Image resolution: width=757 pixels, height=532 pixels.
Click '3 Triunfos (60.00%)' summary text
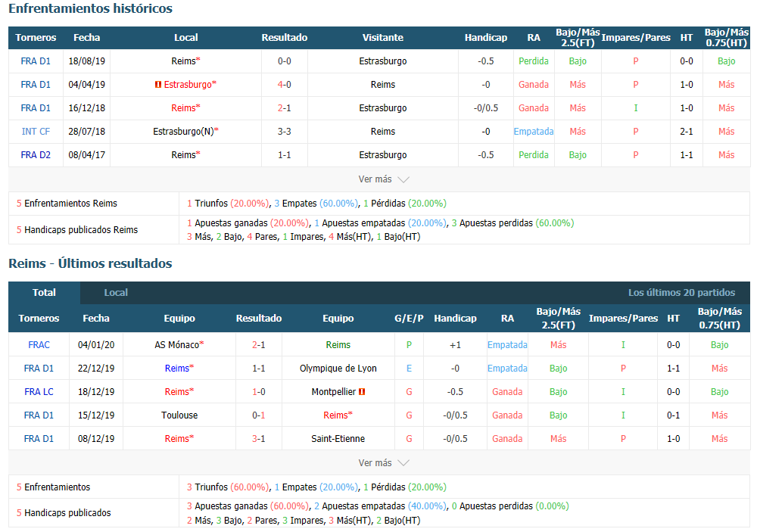coord(228,487)
